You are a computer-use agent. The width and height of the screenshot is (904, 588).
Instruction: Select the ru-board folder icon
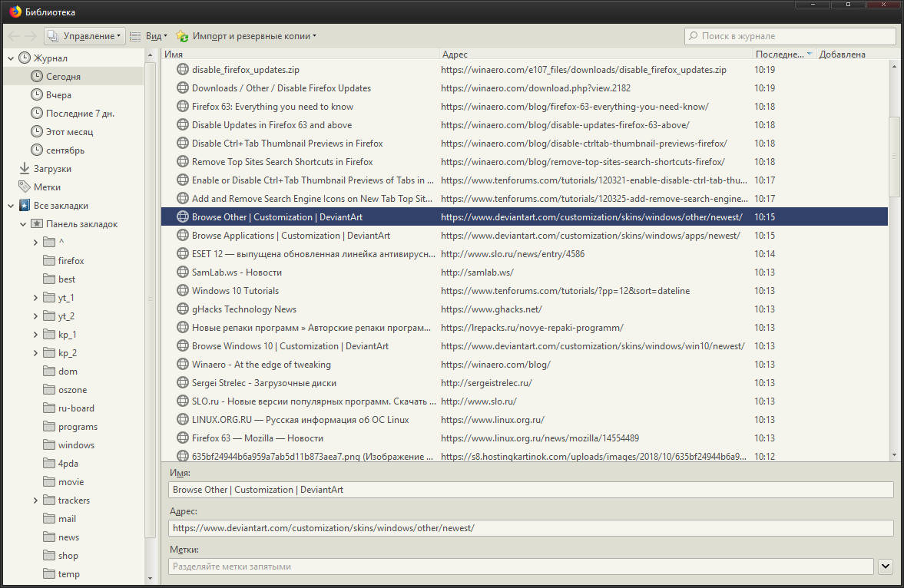pyautogui.click(x=49, y=408)
